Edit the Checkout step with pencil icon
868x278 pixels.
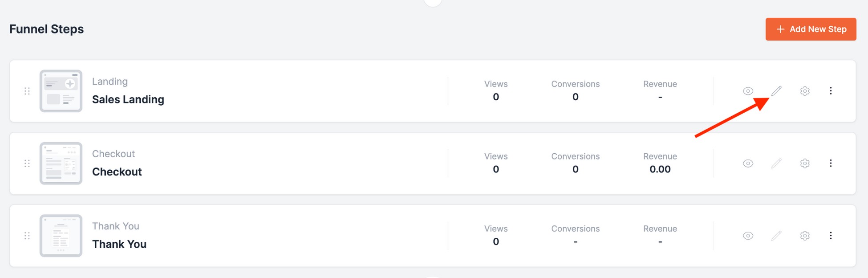tap(776, 164)
